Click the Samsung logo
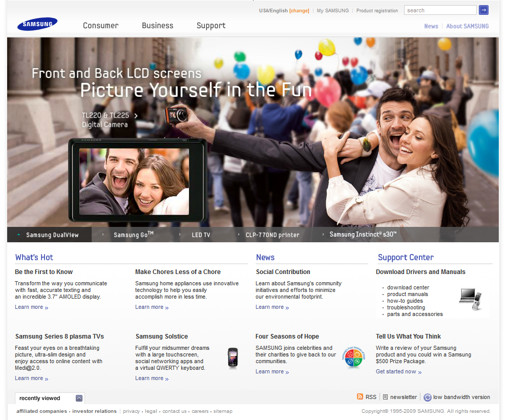 point(37,24)
